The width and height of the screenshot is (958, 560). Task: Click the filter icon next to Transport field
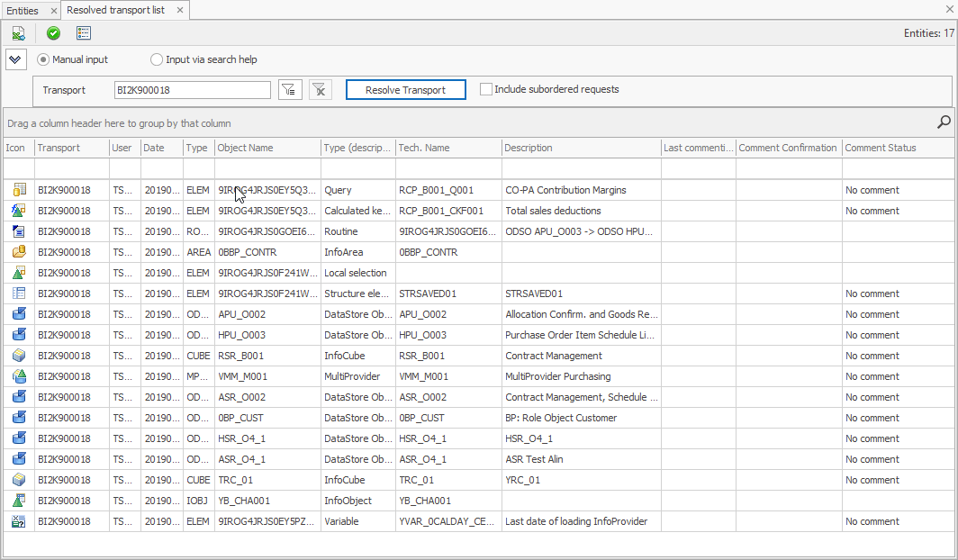290,89
